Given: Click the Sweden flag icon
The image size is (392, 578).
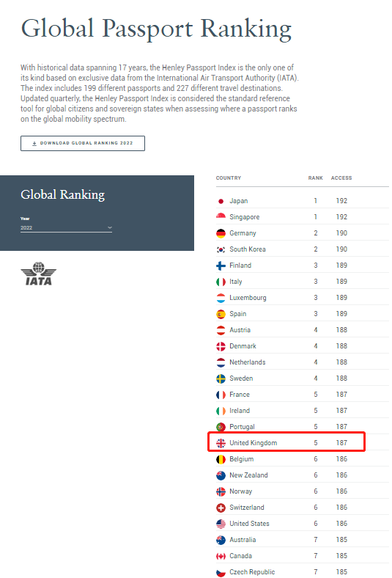Looking at the screenshot, I should point(221,378).
